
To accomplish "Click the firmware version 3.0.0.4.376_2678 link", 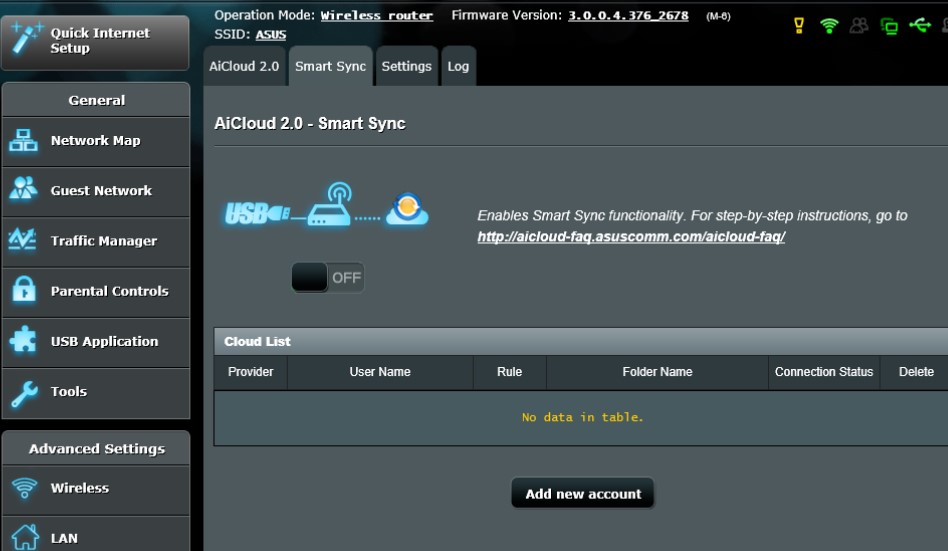I will tap(628, 16).
